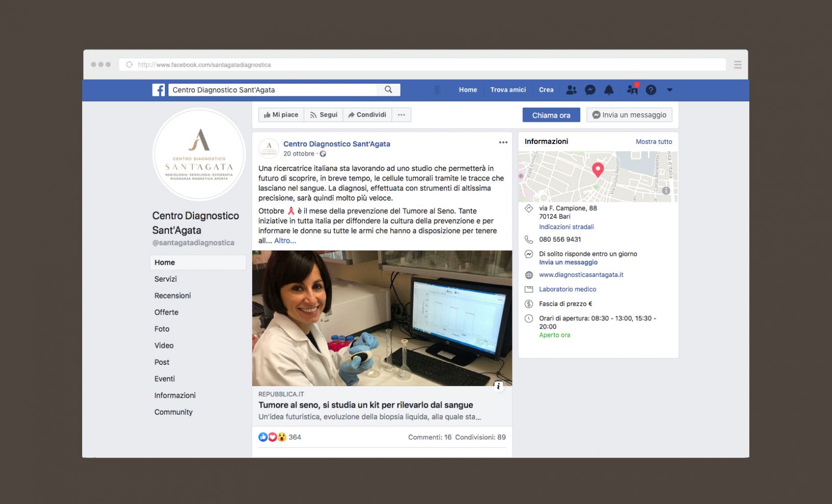Select Community in page sidebar
Screen dimensions: 832x504
(174, 412)
